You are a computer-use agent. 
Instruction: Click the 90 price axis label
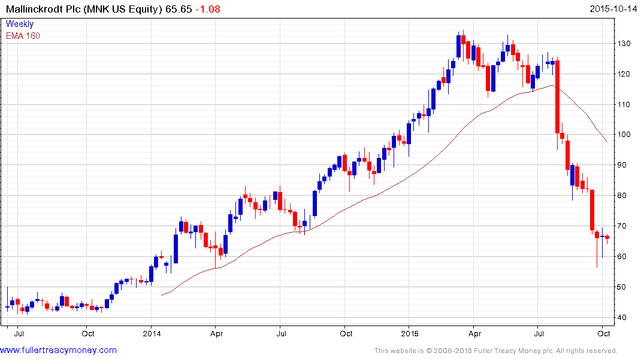tap(622, 165)
